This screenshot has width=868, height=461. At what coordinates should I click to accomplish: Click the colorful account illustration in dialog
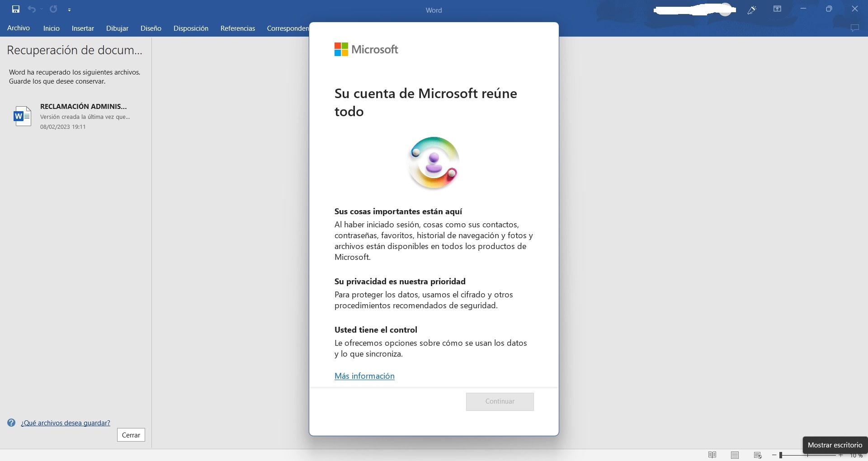coord(434,163)
